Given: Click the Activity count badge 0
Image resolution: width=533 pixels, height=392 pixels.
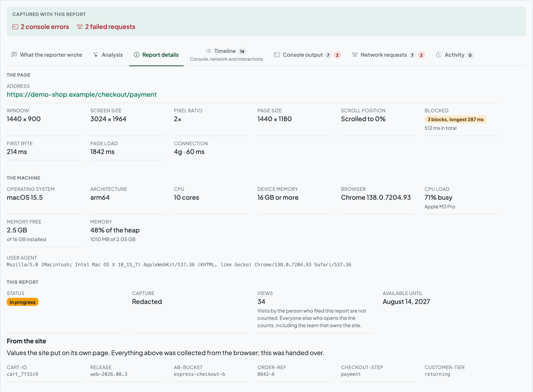Looking at the screenshot, I should [x=470, y=55].
